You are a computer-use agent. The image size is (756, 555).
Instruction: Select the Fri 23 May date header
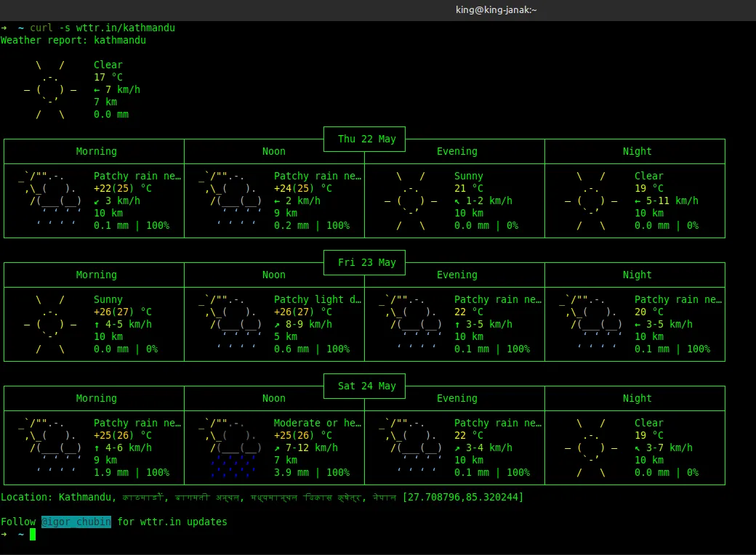tap(366, 262)
